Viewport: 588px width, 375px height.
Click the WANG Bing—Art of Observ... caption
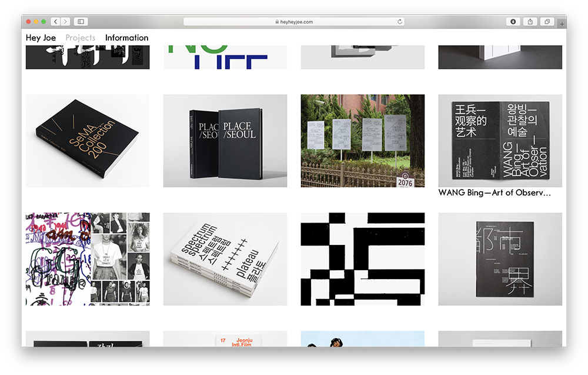(x=495, y=193)
